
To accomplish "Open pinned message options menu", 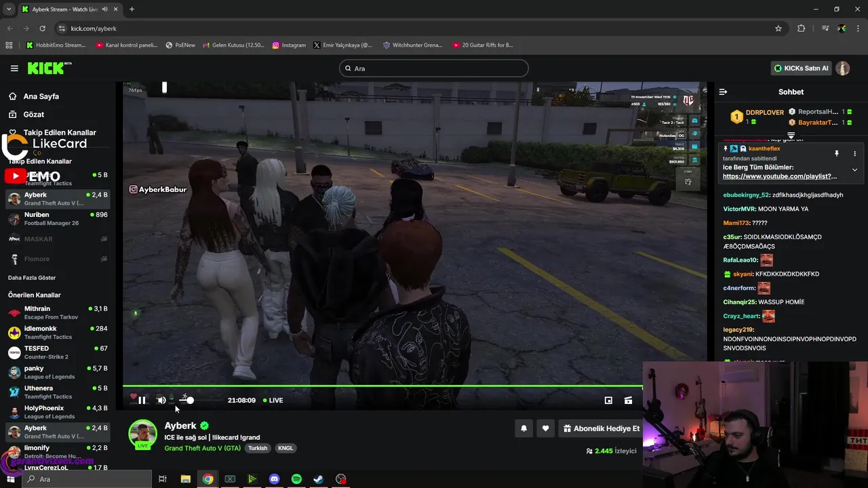I will [x=854, y=154].
